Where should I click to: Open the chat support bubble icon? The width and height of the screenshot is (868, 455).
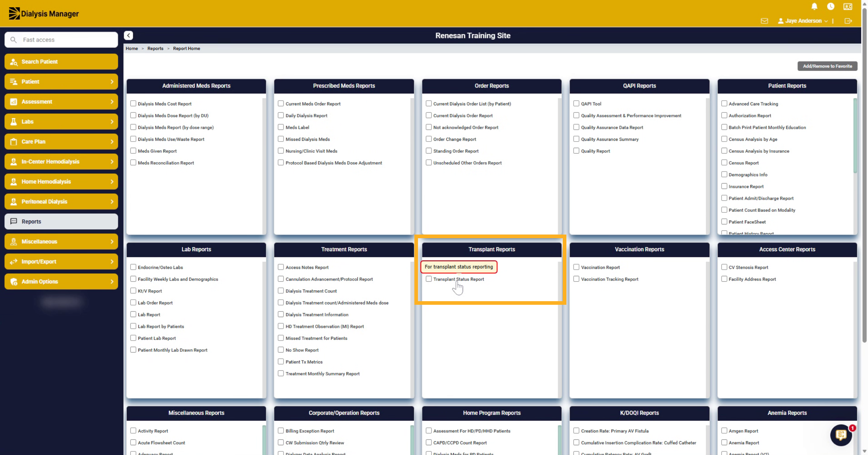click(841, 435)
